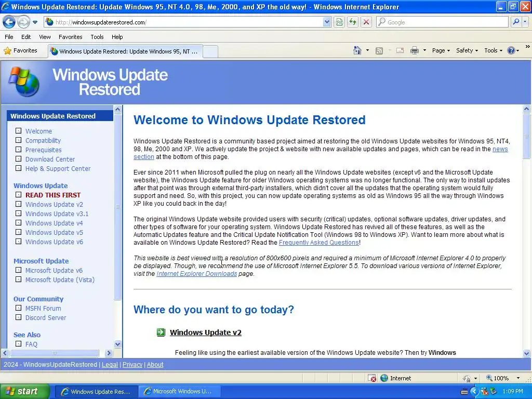Click the Read Mail envelope icon
Screen dimensions: 532x399
point(400,50)
